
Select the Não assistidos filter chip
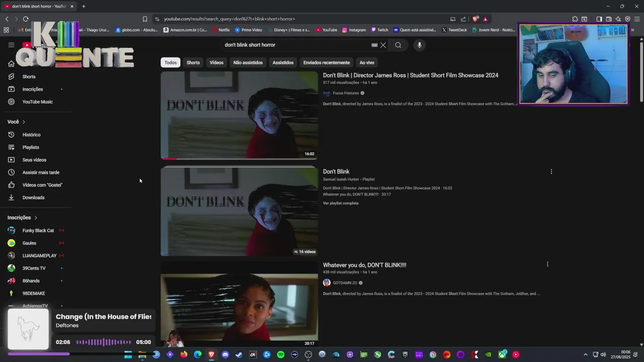[x=248, y=62]
